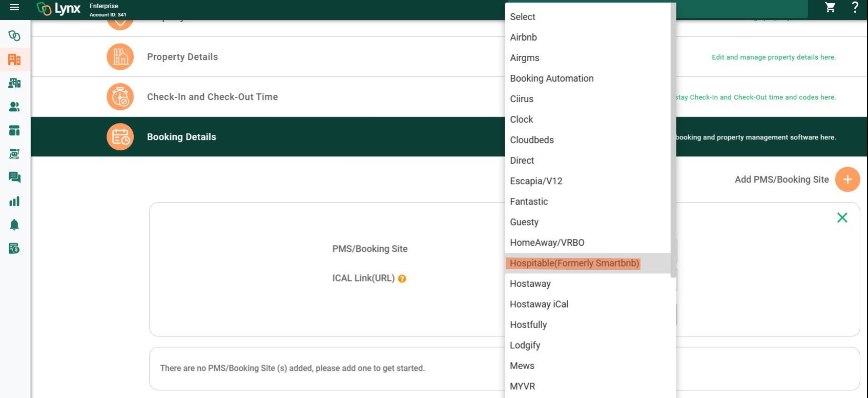The width and height of the screenshot is (868, 398).
Task: Select Escapia/V12 option
Action: pyautogui.click(x=588, y=181)
